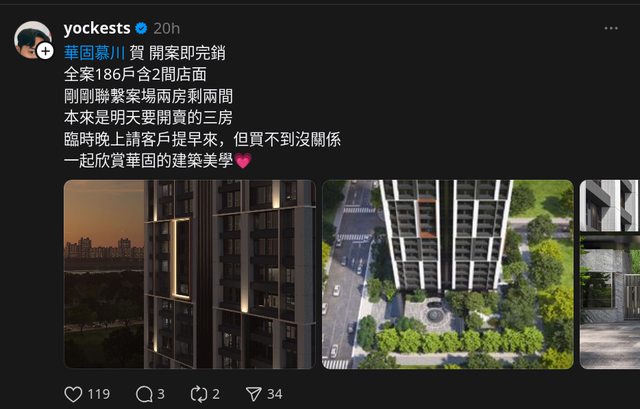Screen dimensions: 640x409
Task: Open replies via the comment bubble icon
Action: coord(144,394)
